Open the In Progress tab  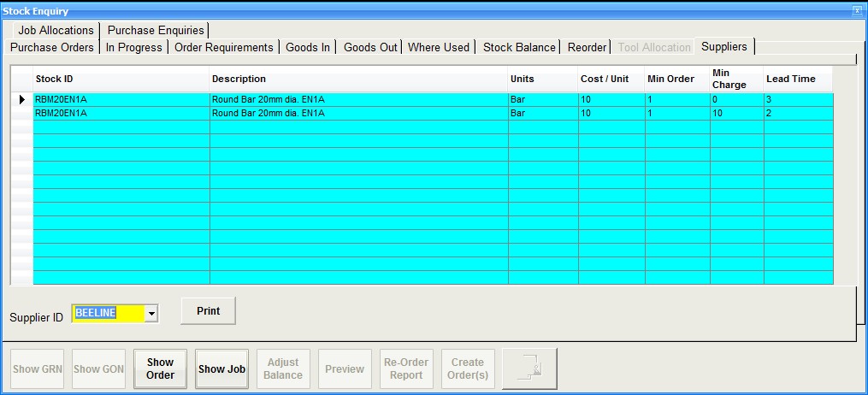[133, 47]
